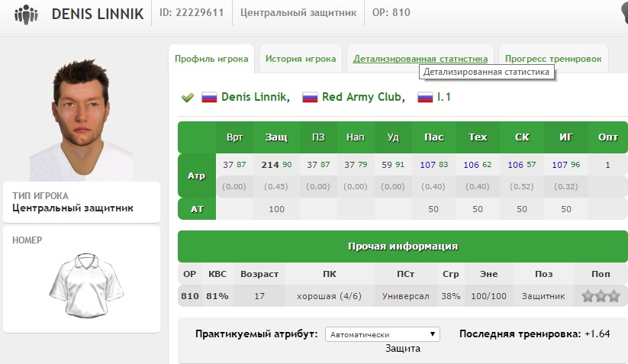Click the (0.45) training gain cell
Screen dimensions: 628x364
(x=276, y=187)
